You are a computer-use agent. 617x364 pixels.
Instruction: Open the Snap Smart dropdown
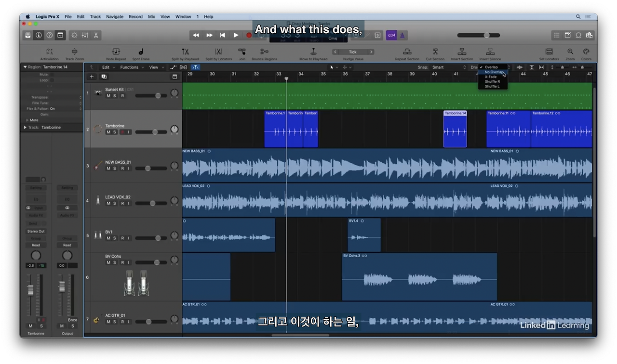[x=449, y=67]
